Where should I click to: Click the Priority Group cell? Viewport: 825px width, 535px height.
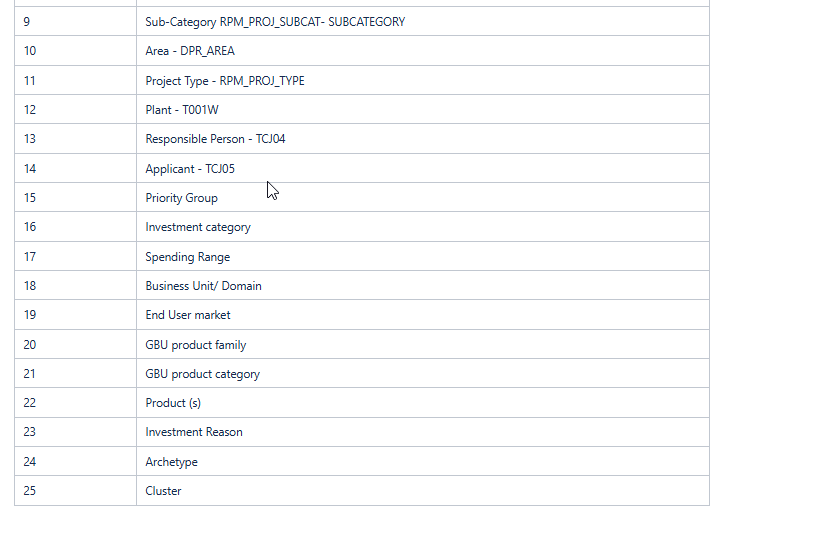point(181,198)
